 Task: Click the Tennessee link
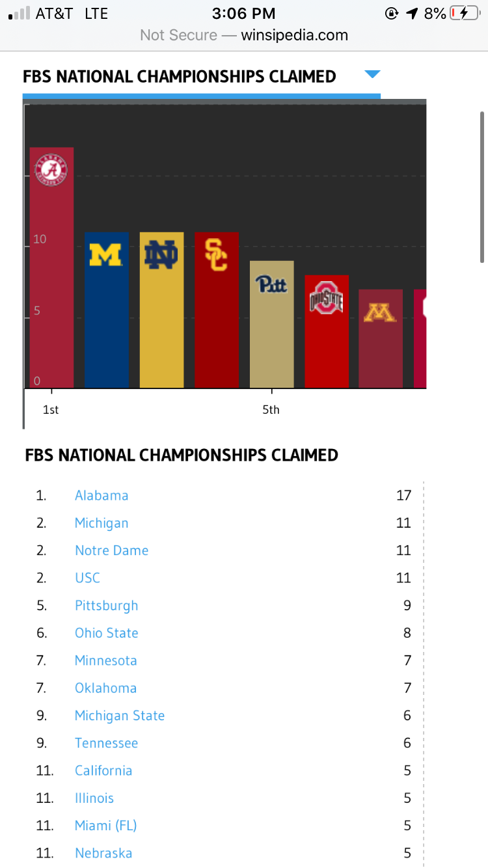coord(106,743)
